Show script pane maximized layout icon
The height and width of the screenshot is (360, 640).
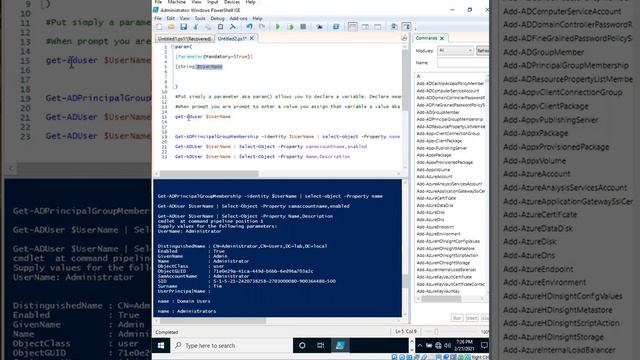(378, 27)
